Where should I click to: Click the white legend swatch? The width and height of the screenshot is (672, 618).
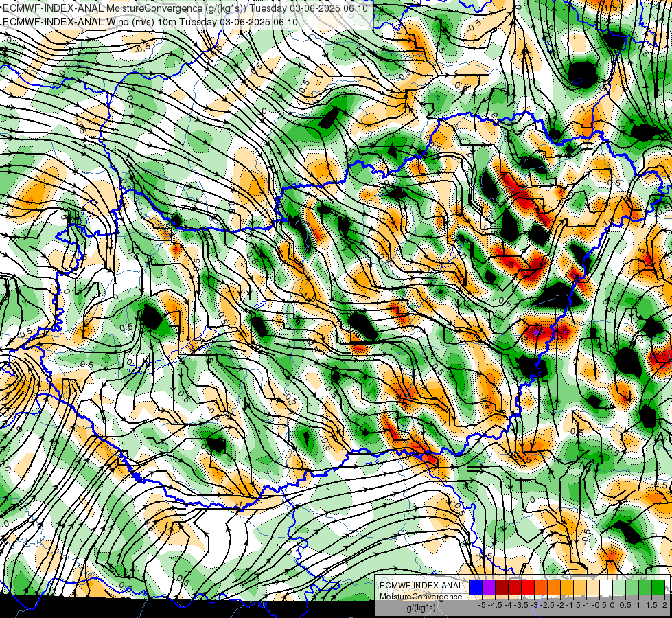point(606,587)
